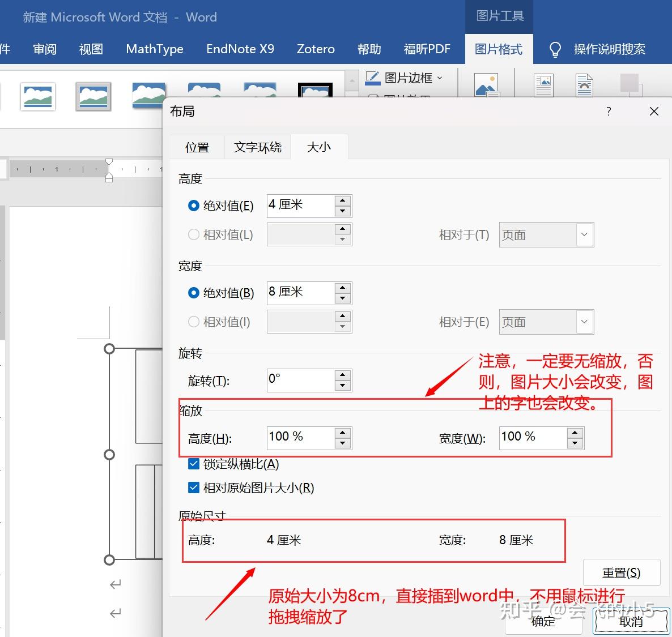Click the 位置 (Position) icon in ribbon
The width and height of the screenshot is (672, 637).
543,85
